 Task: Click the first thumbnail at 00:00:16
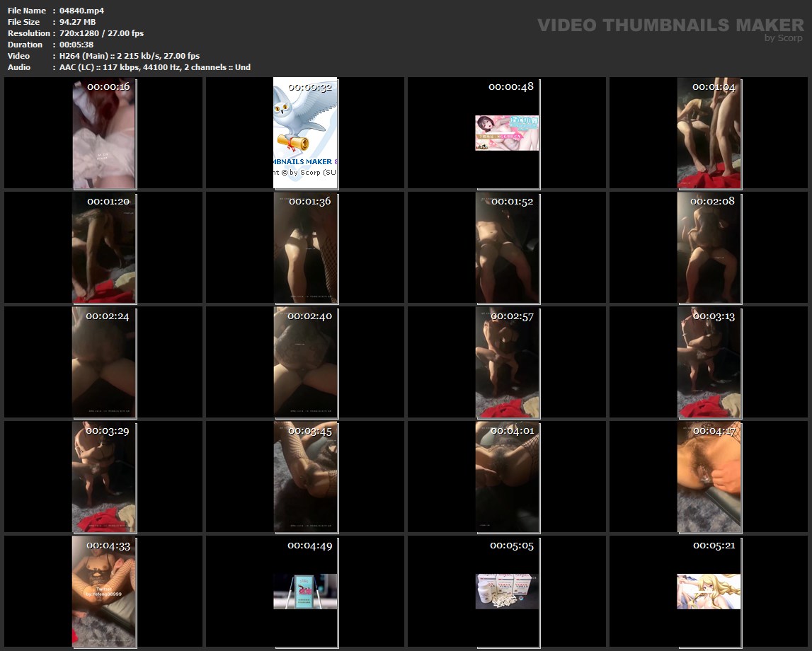(x=104, y=133)
